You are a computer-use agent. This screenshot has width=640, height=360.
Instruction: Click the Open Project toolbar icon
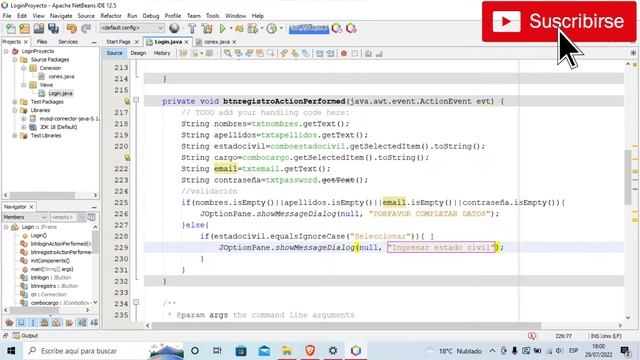39,28
